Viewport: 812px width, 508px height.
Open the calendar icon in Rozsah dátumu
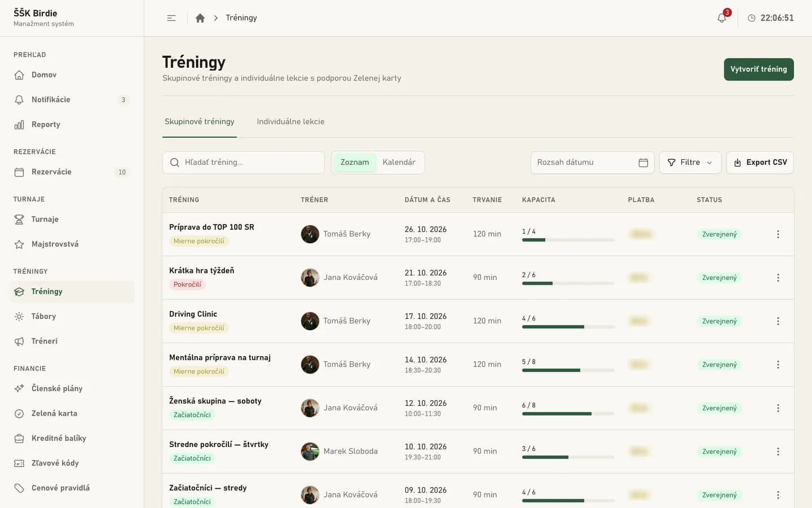pos(643,163)
